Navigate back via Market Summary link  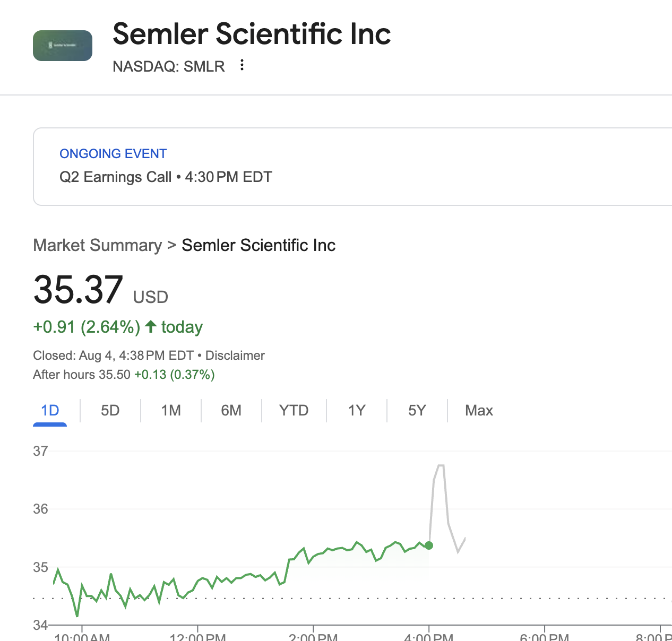click(x=97, y=245)
